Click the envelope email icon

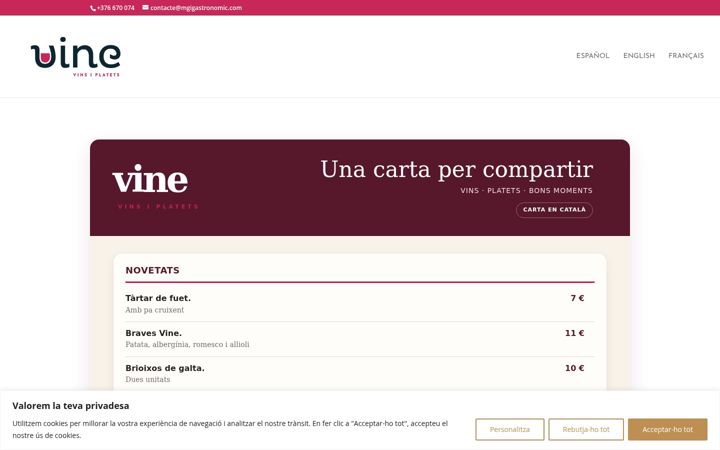[146, 7]
